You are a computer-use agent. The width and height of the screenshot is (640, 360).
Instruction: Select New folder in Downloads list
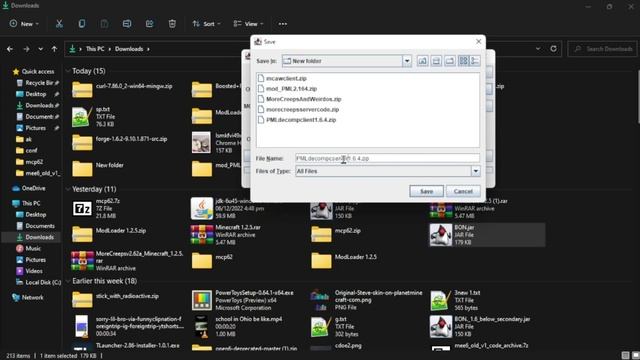point(98,168)
